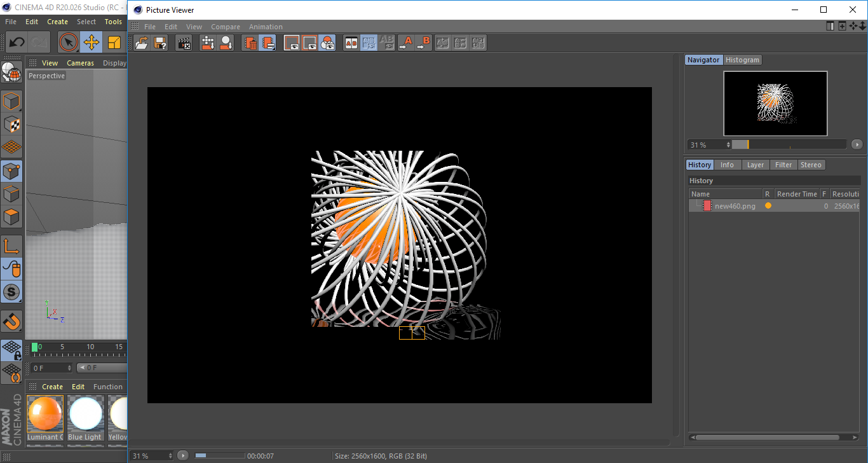Activate the Scale tool
This screenshot has height=463, width=868.
click(114, 43)
